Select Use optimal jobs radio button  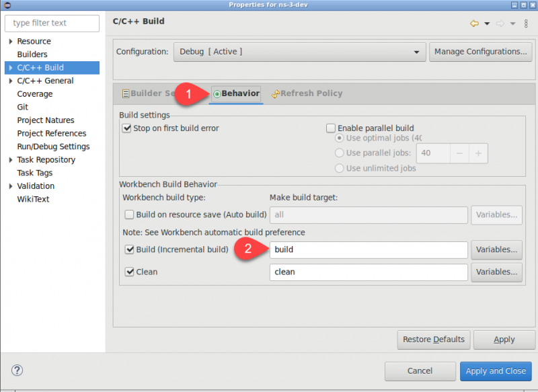[x=339, y=139]
